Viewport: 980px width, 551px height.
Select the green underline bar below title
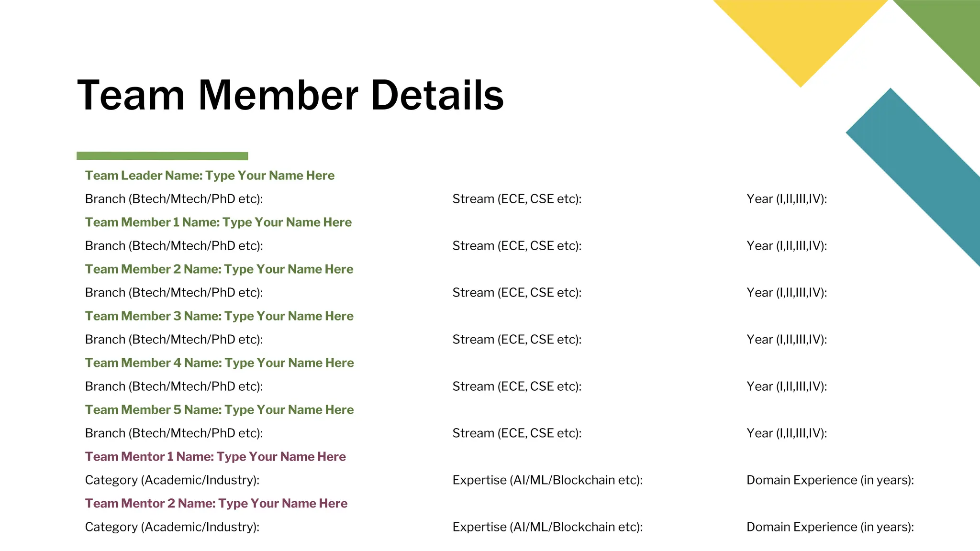click(x=162, y=156)
